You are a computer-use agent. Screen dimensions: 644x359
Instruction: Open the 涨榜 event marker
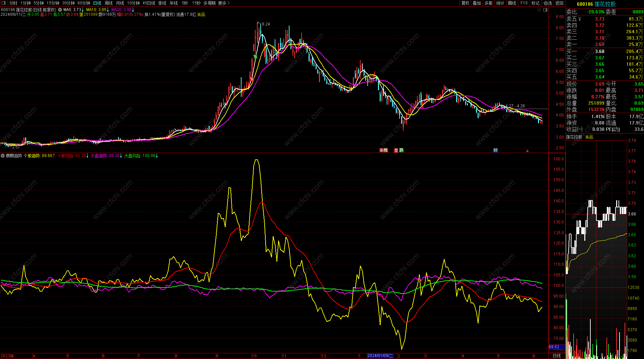coord(383,150)
